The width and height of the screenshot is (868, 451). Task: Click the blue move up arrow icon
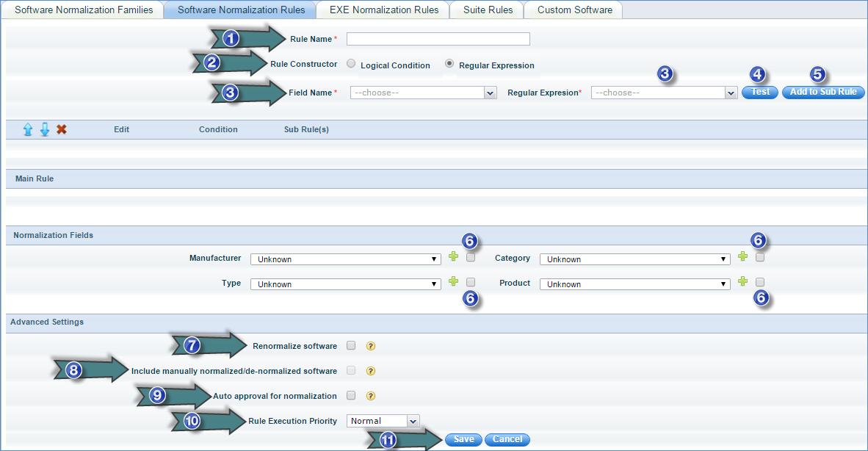point(28,129)
